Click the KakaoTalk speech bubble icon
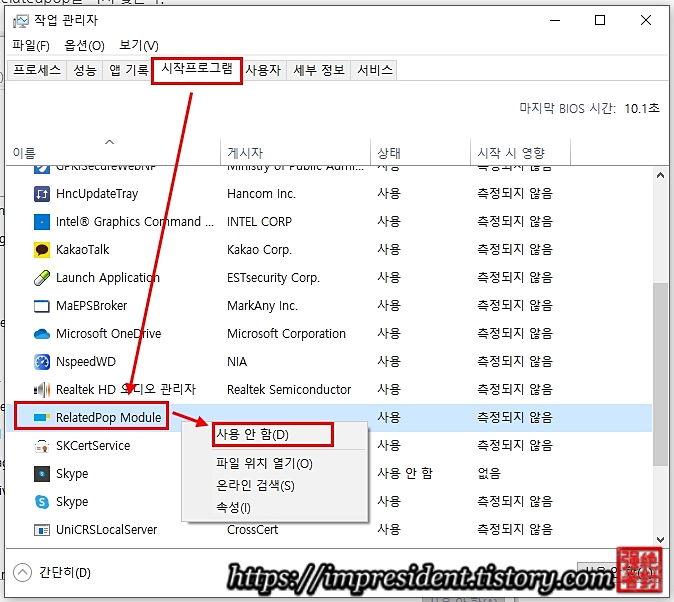 point(42,250)
